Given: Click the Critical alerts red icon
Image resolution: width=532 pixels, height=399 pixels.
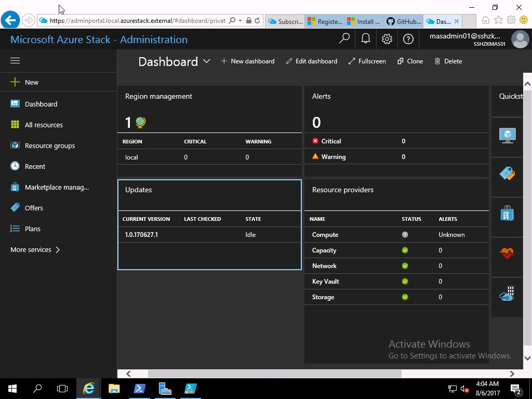Looking at the screenshot, I should click(x=315, y=141).
